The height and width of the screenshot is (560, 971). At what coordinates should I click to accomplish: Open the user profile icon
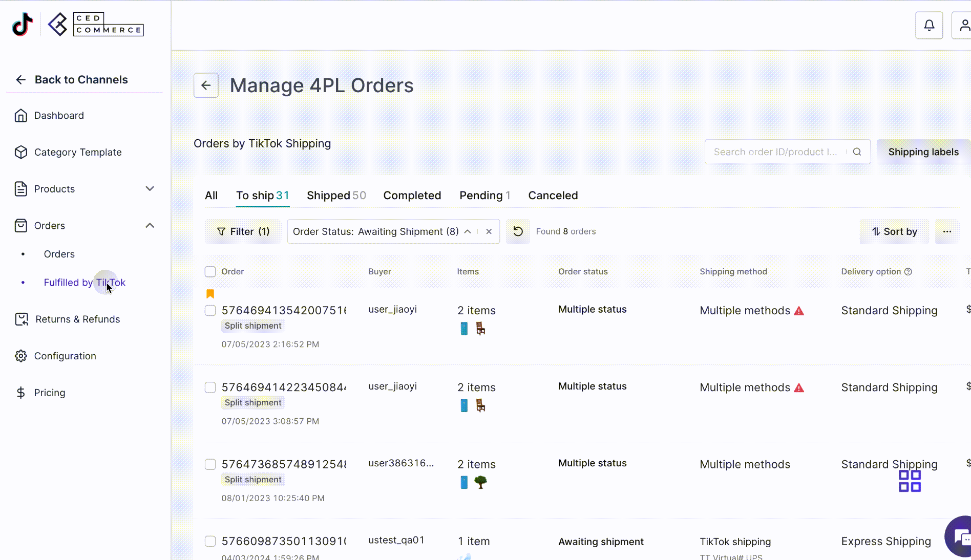(x=963, y=25)
